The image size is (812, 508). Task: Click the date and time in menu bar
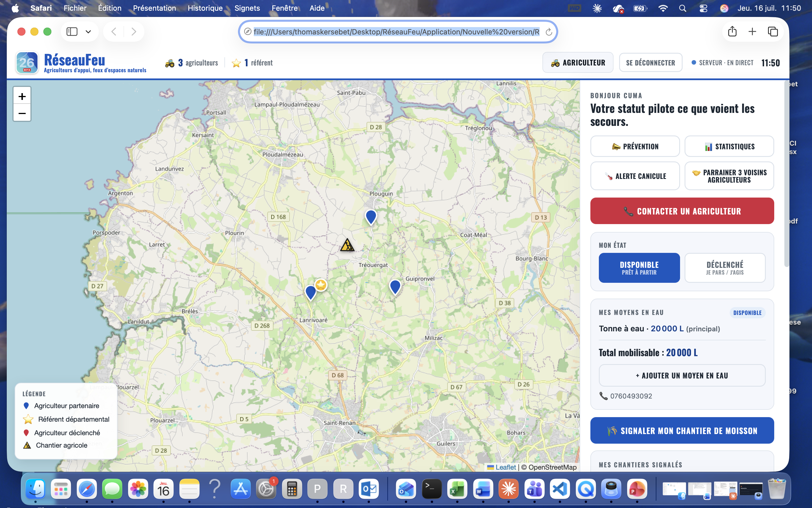(769, 8)
